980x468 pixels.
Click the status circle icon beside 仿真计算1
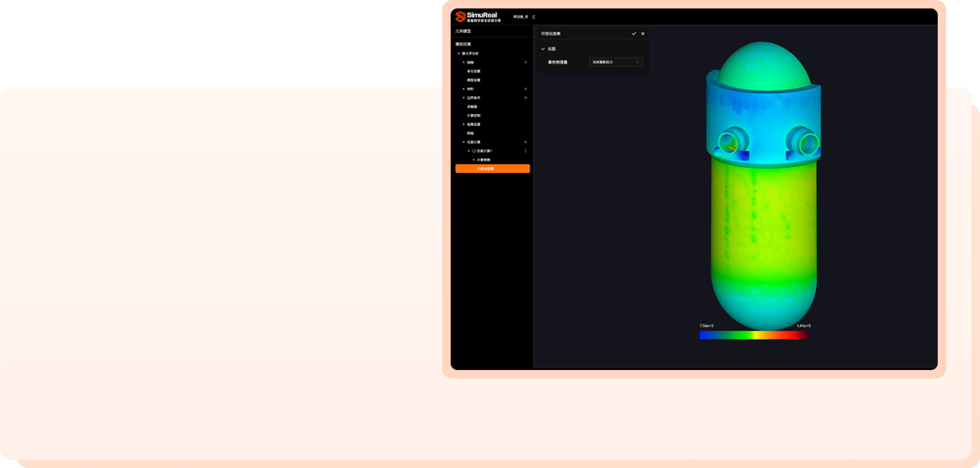474,151
